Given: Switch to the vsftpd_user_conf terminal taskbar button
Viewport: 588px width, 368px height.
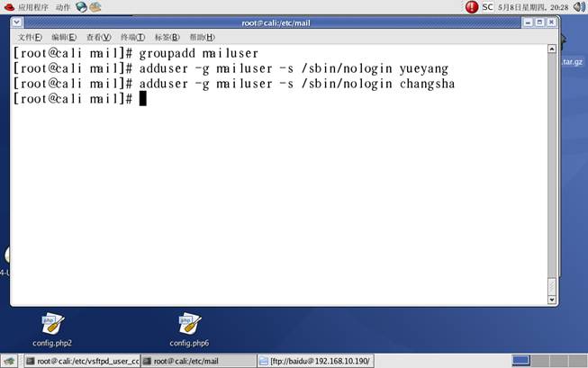Looking at the screenshot, I should pos(82,361).
